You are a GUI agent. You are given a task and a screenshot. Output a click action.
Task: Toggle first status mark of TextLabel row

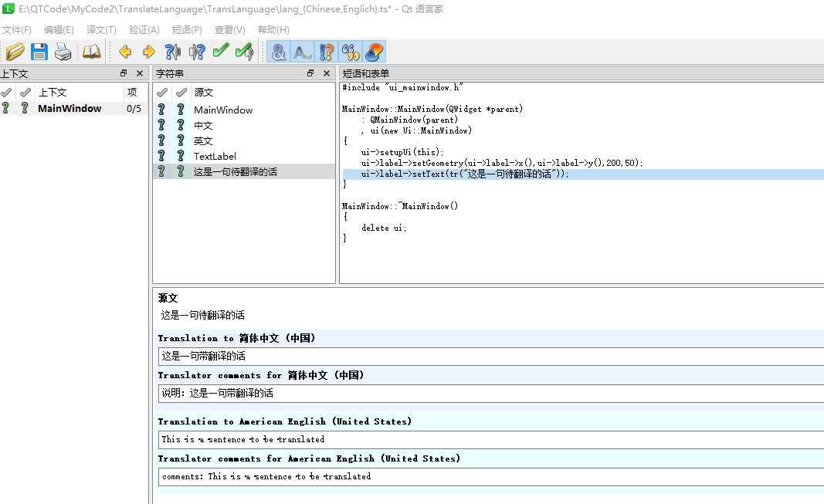[x=162, y=156]
